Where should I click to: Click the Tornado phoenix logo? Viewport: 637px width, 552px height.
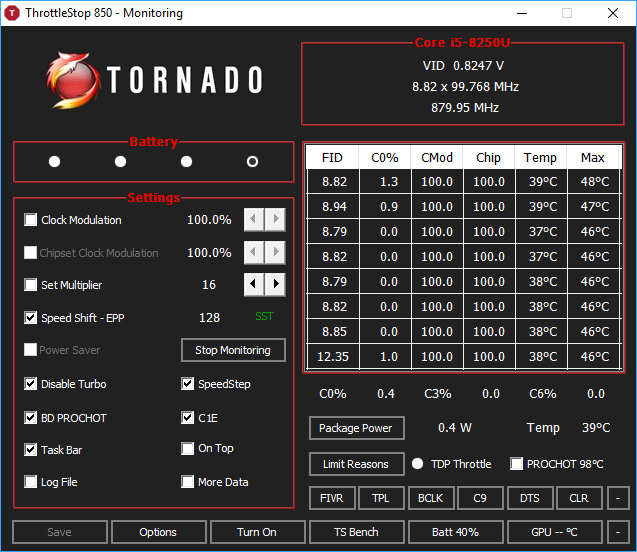coord(73,80)
